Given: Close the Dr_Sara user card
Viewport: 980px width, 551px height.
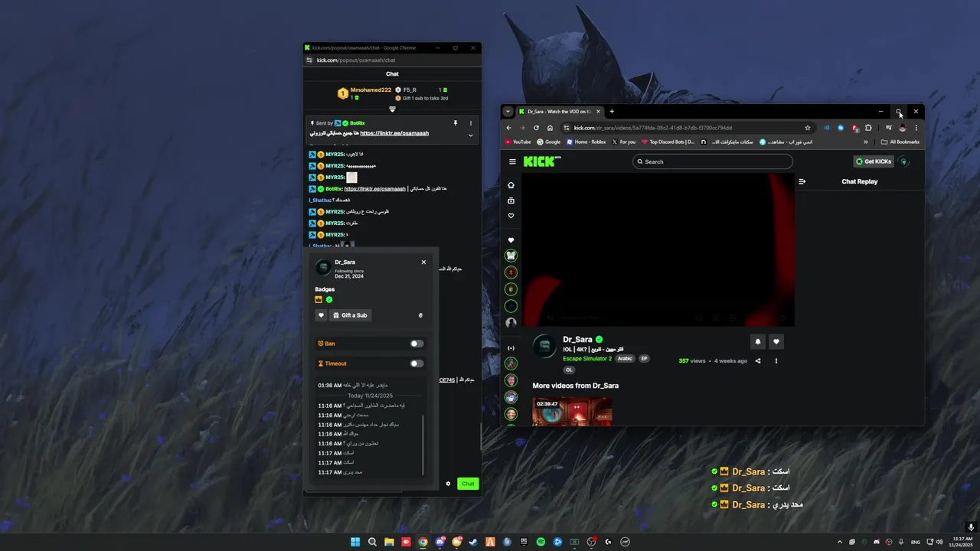Looking at the screenshot, I should coord(423,262).
